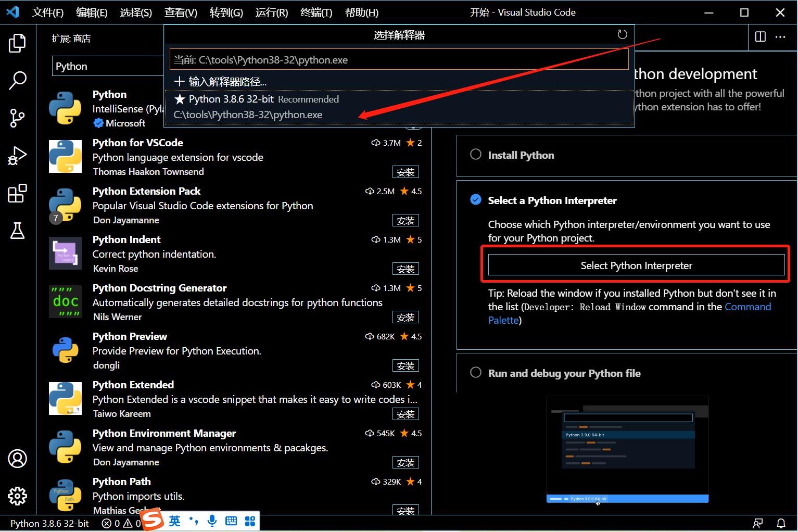
Task: Click the Microsoft verified publisher label
Action: [x=119, y=123]
